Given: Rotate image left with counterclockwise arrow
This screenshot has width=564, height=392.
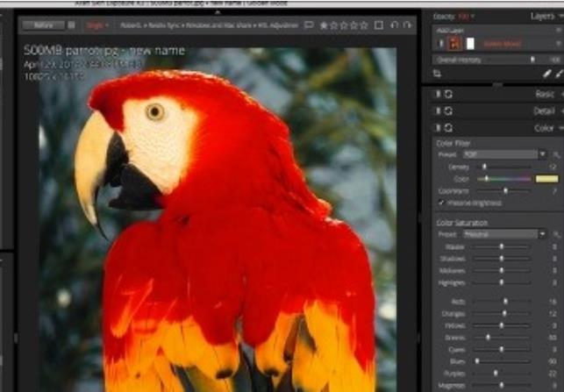Looking at the screenshot, I should point(395,25).
